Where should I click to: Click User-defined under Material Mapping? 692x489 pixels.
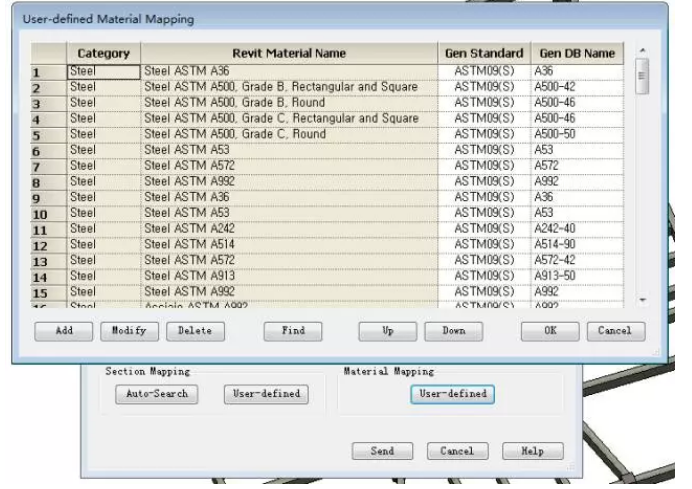click(x=453, y=394)
